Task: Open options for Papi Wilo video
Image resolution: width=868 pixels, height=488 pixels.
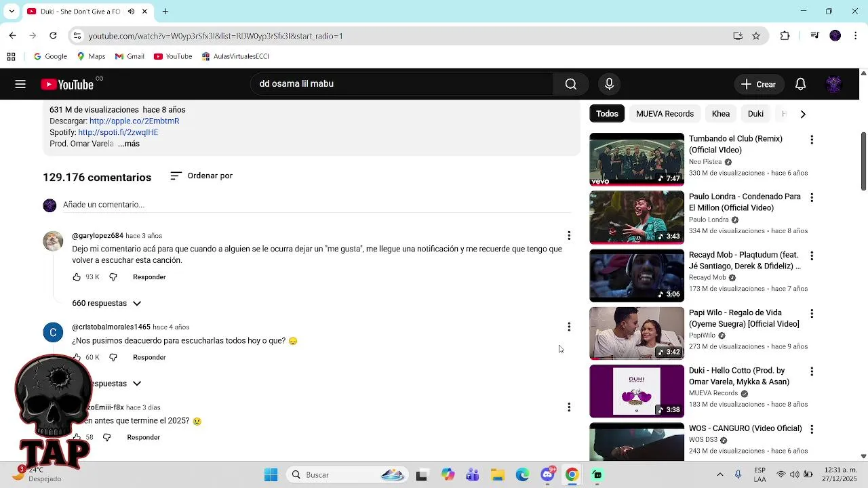Action: point(812,313)
